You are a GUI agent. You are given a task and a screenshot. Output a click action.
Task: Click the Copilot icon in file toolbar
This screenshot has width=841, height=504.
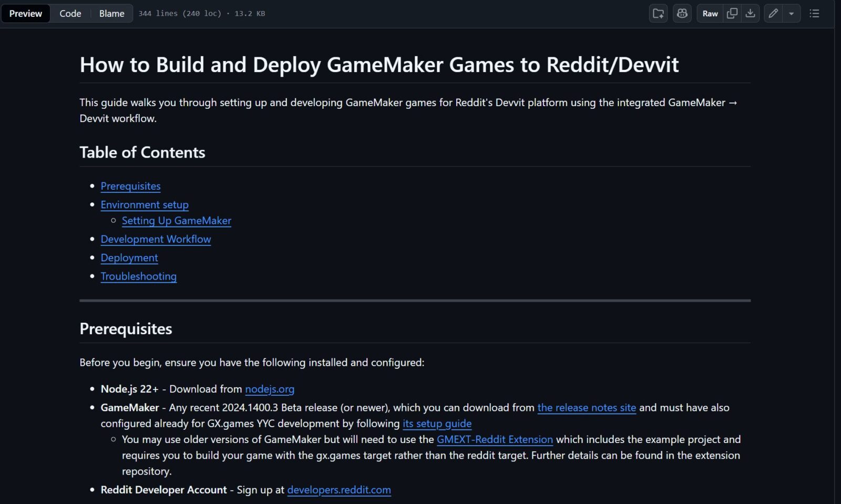pos(682,14)
